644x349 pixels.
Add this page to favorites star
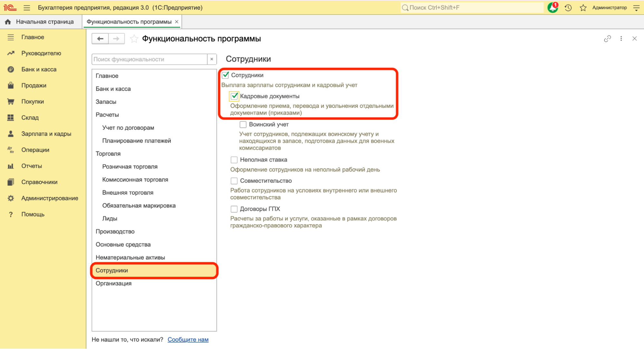click(x=134, y=39)
